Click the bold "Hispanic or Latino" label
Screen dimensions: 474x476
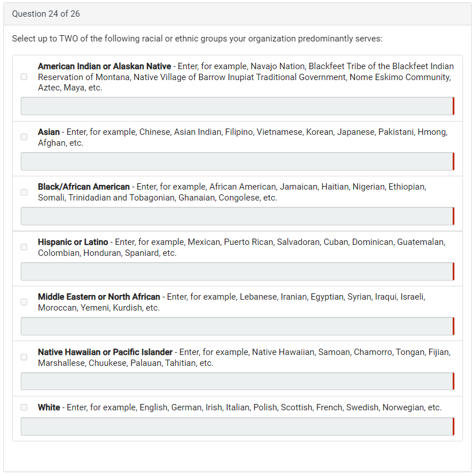[x=73, y=242]
